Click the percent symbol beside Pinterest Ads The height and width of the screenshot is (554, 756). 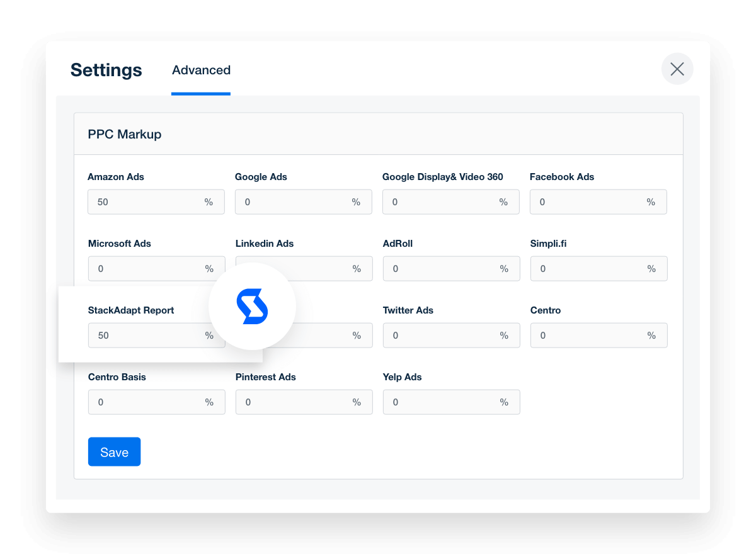point(357,402)
